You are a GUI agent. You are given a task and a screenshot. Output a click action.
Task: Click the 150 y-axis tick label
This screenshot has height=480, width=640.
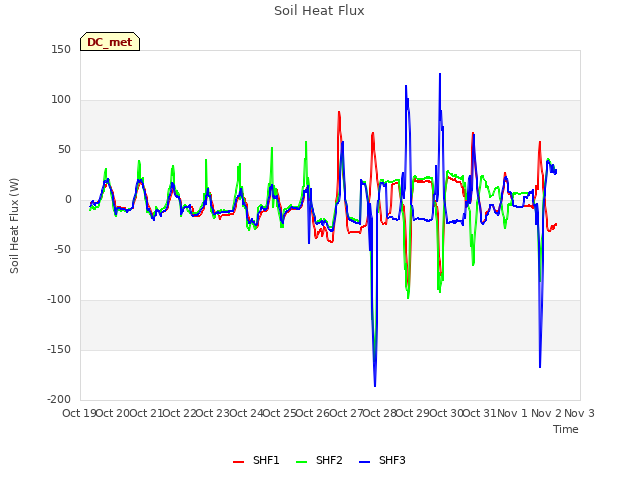61,49
